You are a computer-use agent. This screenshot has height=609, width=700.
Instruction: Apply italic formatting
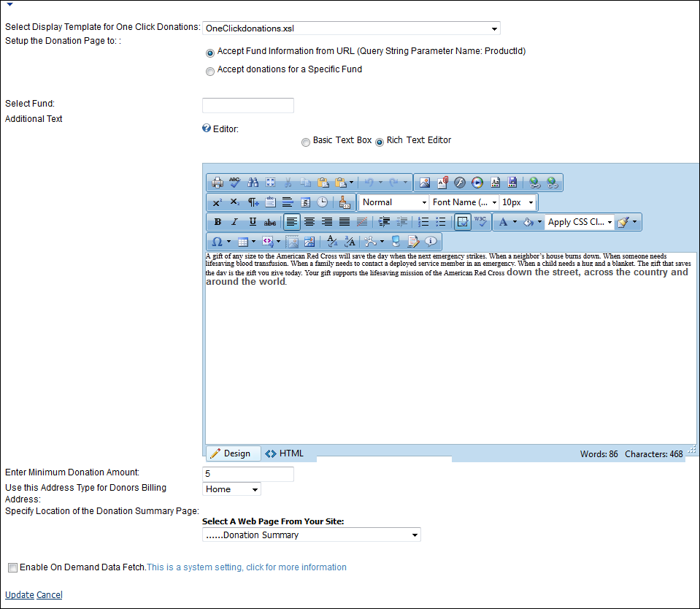point(234,222)
